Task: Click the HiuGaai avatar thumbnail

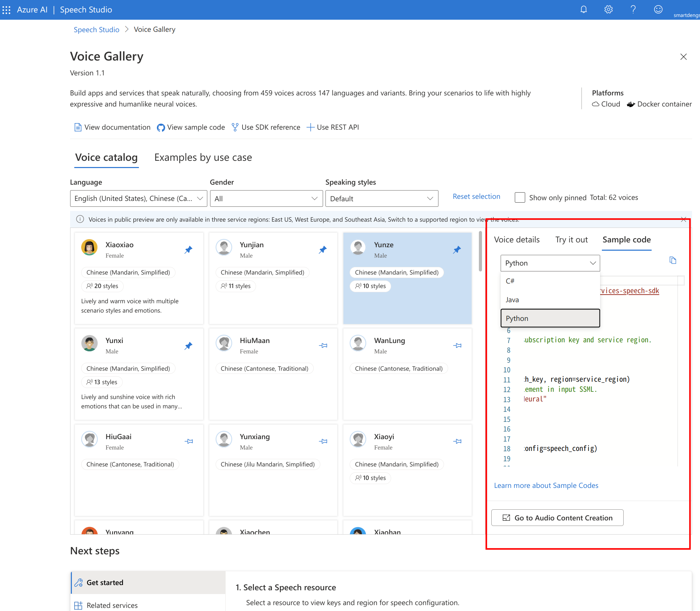Action: tap(89, 439)
